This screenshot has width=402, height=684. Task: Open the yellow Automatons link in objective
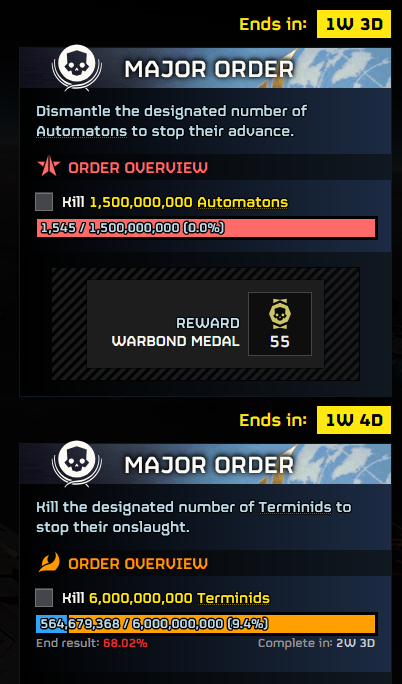pos(242,202)
